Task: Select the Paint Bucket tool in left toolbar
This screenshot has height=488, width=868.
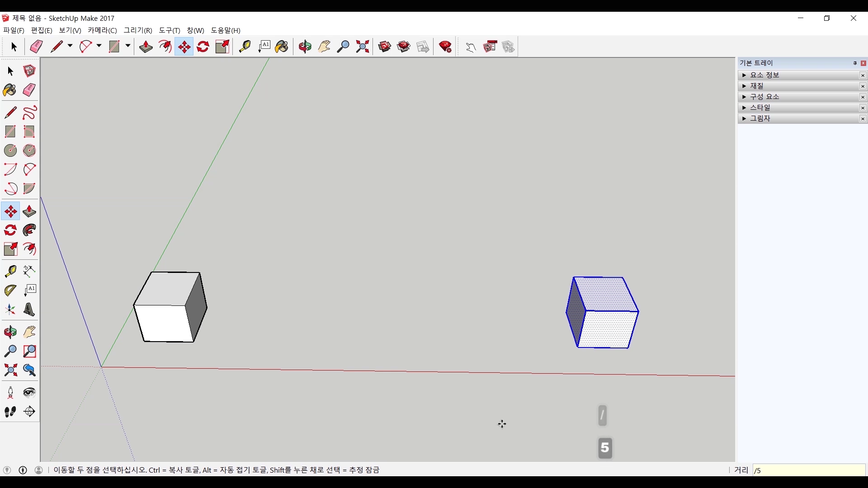Action: pos(10,90)
